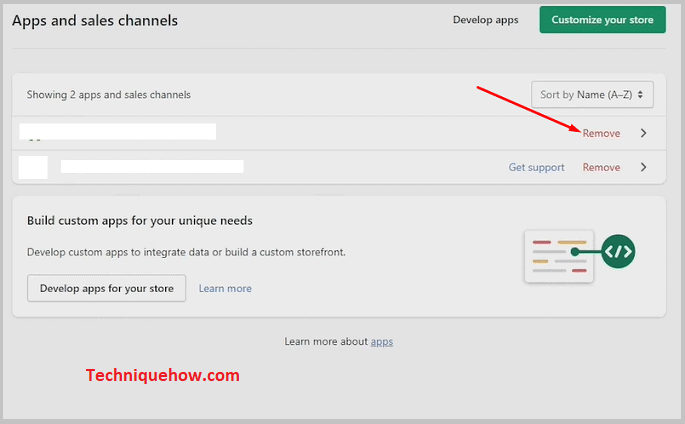Click Get support for the second app

pyautogui.click(x=536, y=167)
